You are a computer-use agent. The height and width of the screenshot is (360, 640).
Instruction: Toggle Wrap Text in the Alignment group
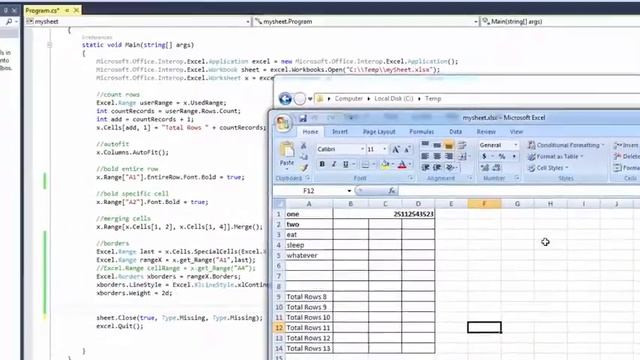click(462, 145)
